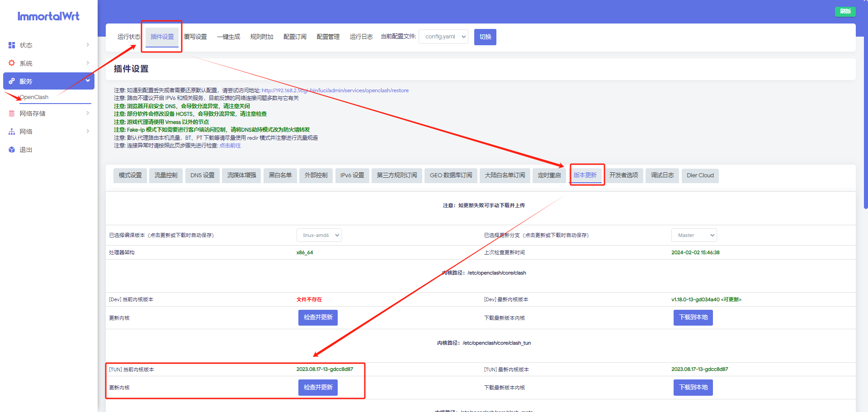868x412 pixels.
Task: Switch to the Dler Cloud sub-tab
Action: tap(700, 175)
